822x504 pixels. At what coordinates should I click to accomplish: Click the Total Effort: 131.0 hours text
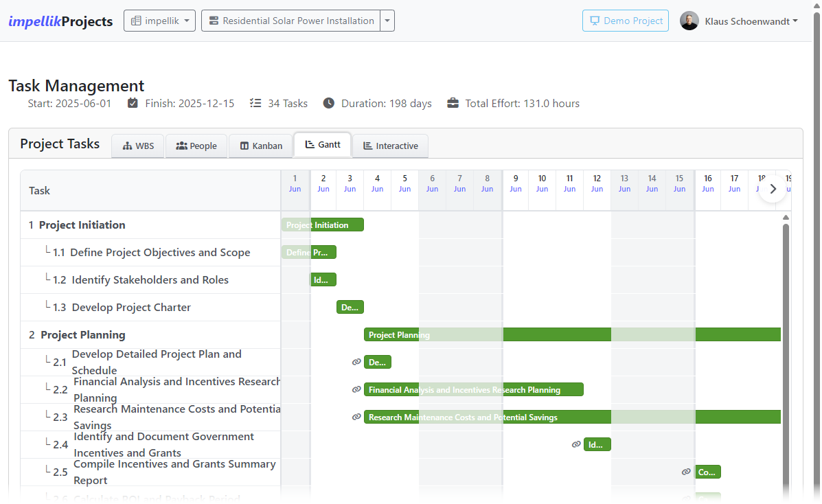click(x=522, y=103)
